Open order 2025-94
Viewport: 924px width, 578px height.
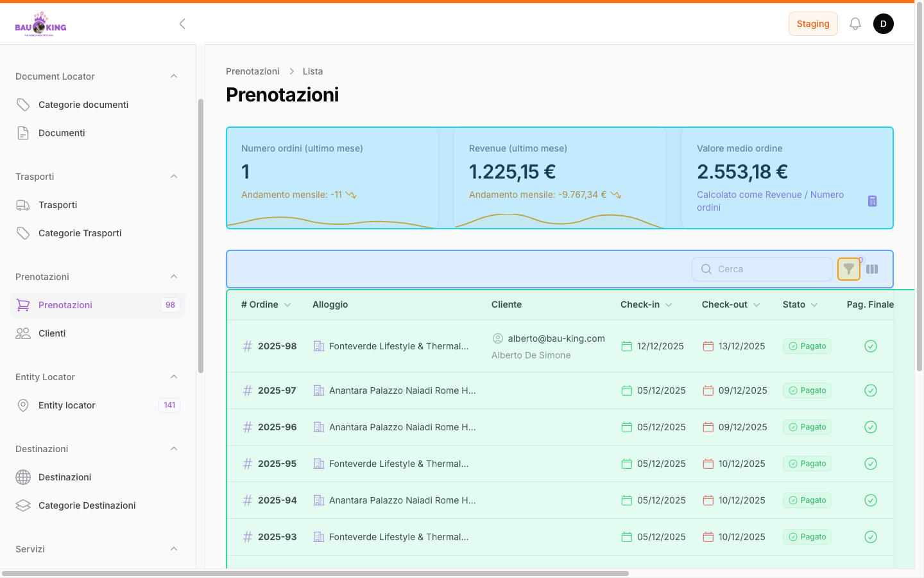277,500
